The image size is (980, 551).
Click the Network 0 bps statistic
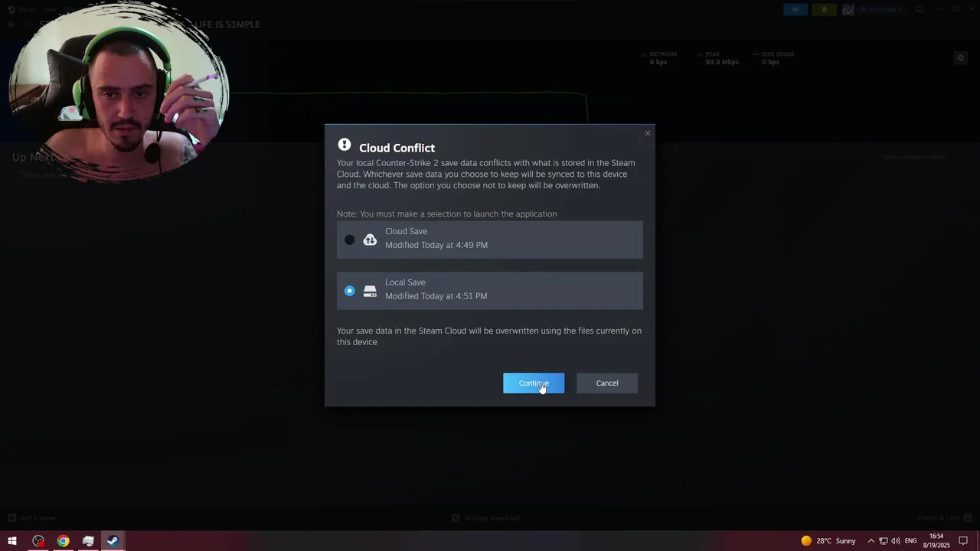pos(659,58)
